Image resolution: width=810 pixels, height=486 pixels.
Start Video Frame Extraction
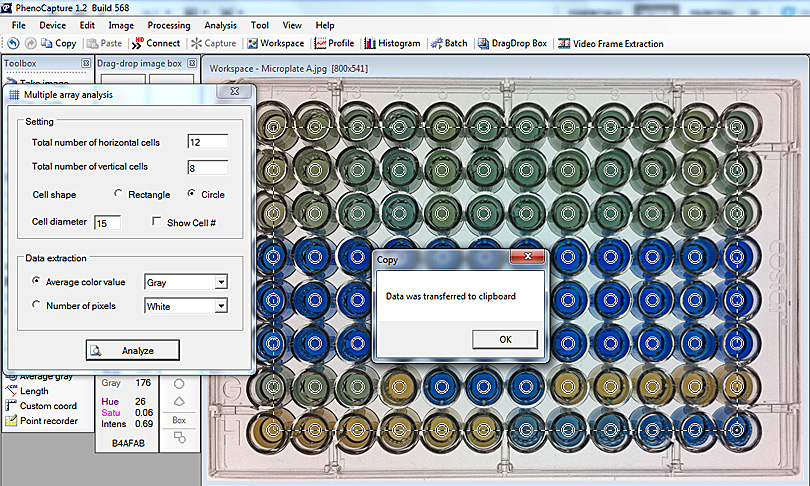(x=610, y=43)
